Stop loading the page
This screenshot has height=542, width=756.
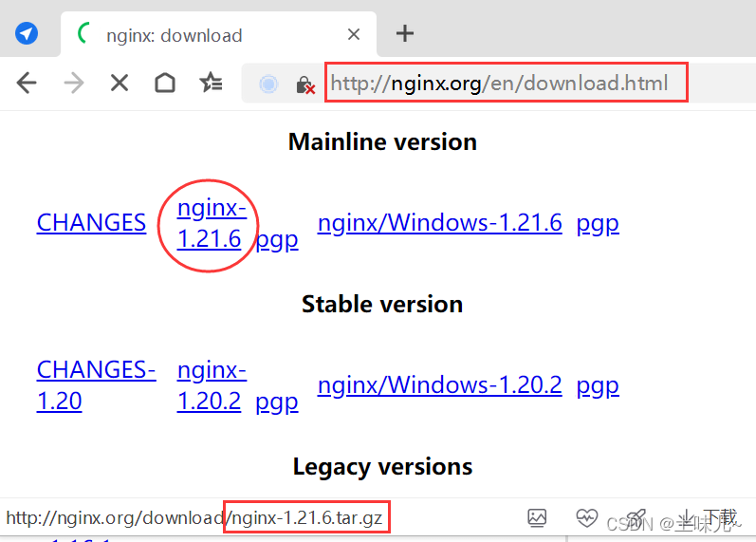tap(120, 83)
